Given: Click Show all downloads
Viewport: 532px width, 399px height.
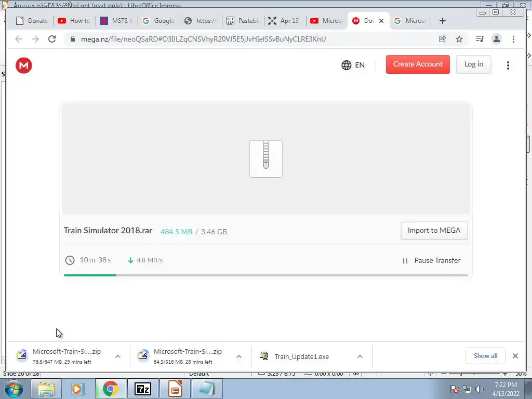Looking at the screenshot, I should pyautogui.click(x=486, y=356).
